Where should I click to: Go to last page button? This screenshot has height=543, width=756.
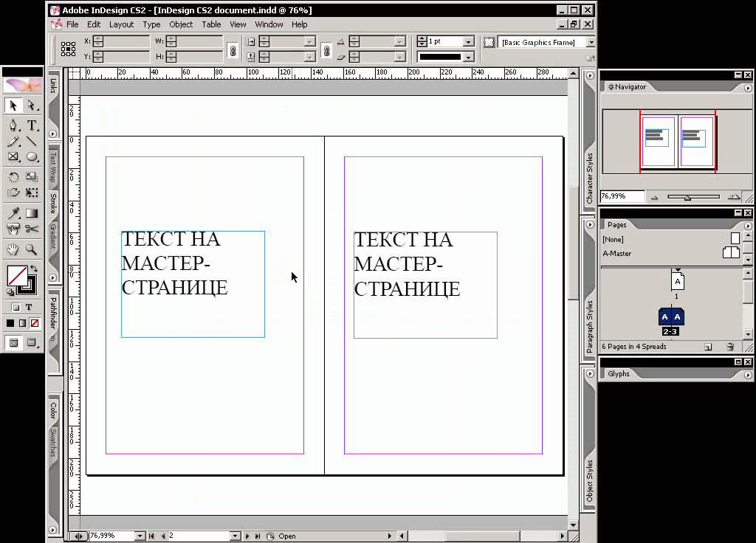(x=258, y=536)
